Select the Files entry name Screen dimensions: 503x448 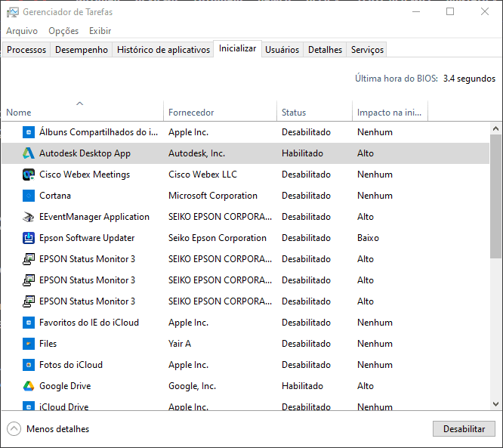[x=48, y=344]
